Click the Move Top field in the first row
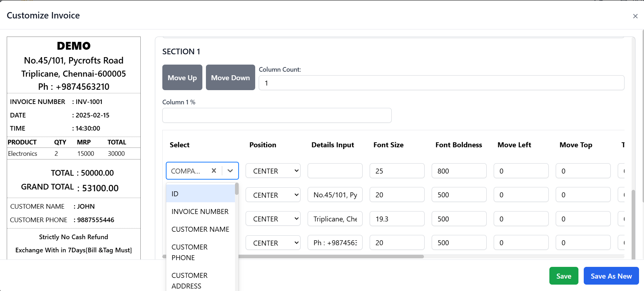644x291 pixels. pyautogui.click(x=583, y=171)
